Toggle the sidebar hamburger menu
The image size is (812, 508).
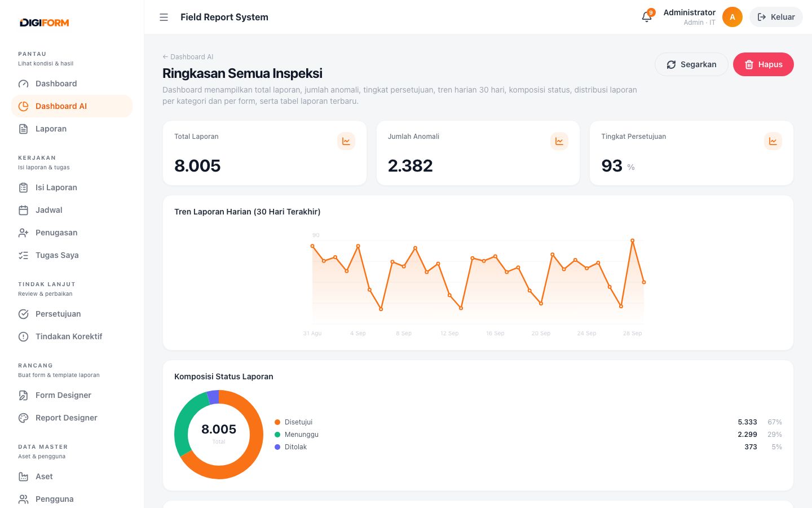pyautogui.click(x=164, y=17)
